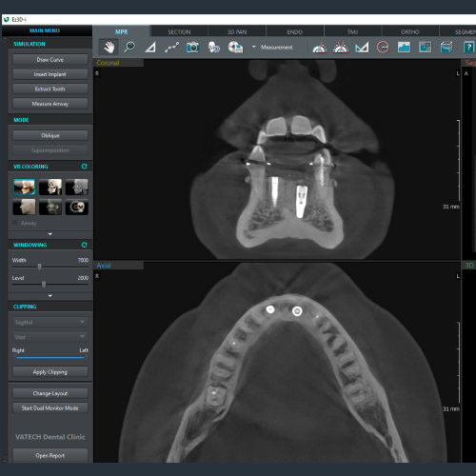The height and width of the screenshot is (476, 476).
Task: Open the ENDO tab
Action: pos(295,31)
